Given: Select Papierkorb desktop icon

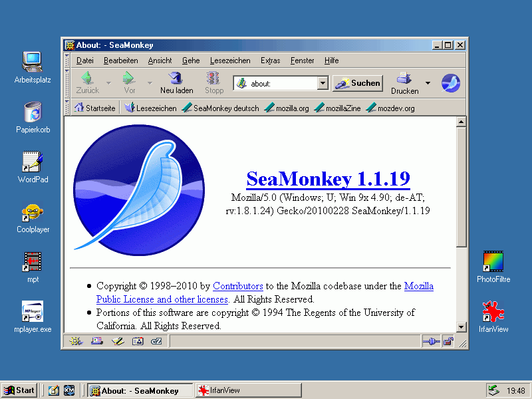Looking at the screenshot, I should click(33, 118).
